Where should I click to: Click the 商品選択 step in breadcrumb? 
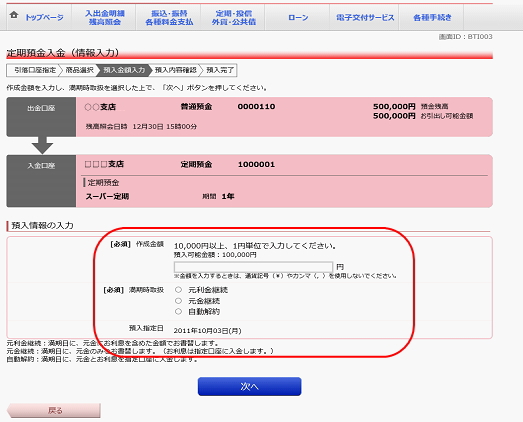79,70
